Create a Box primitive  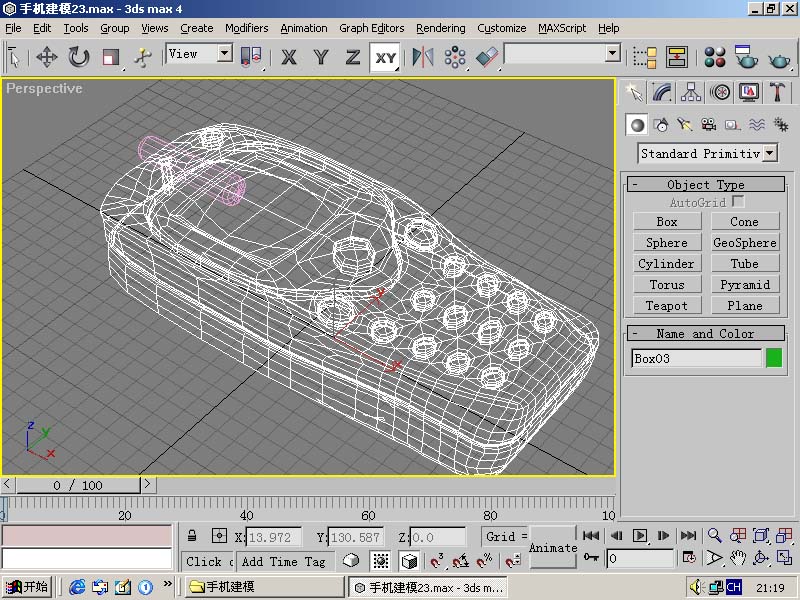[667, 221]
